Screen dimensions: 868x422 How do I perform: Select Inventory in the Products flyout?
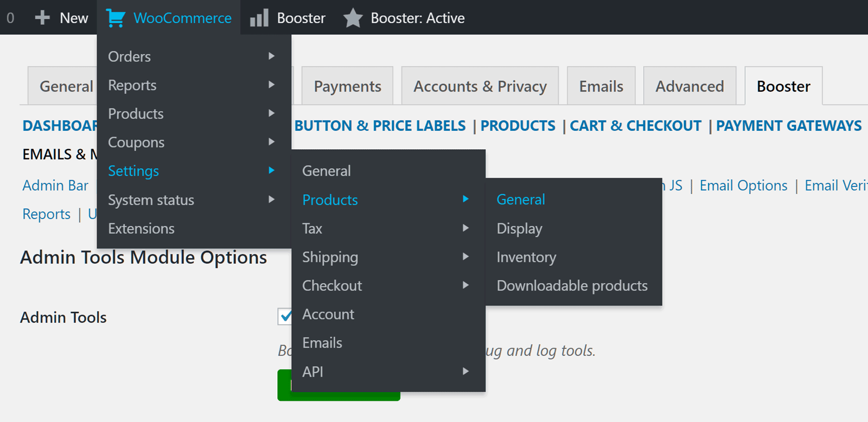pos(574,257)
